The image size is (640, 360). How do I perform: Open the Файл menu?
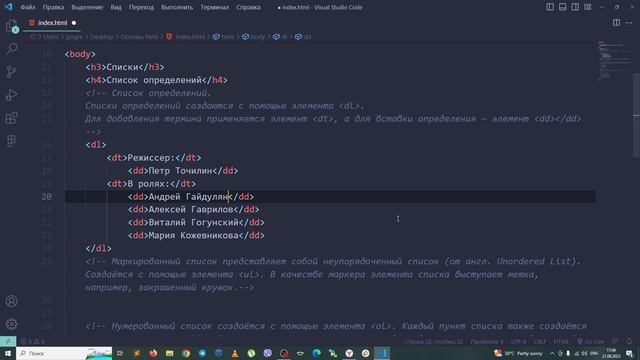point(27,7)
